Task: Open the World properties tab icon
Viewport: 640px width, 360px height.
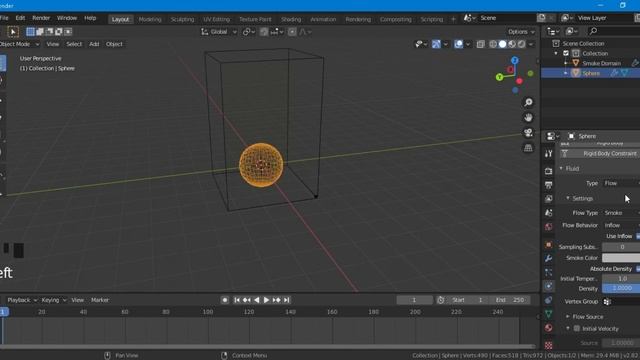Action: [548, 227]
